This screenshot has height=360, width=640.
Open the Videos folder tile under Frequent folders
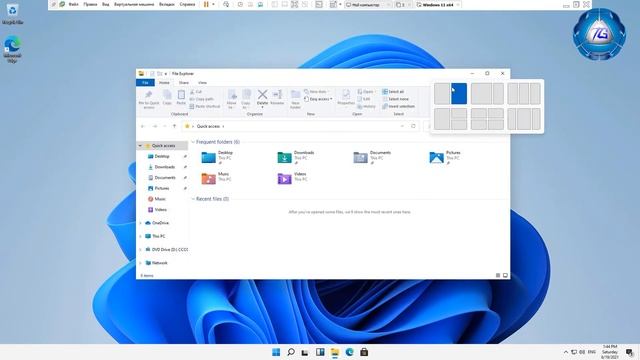(x=292, y=178)
